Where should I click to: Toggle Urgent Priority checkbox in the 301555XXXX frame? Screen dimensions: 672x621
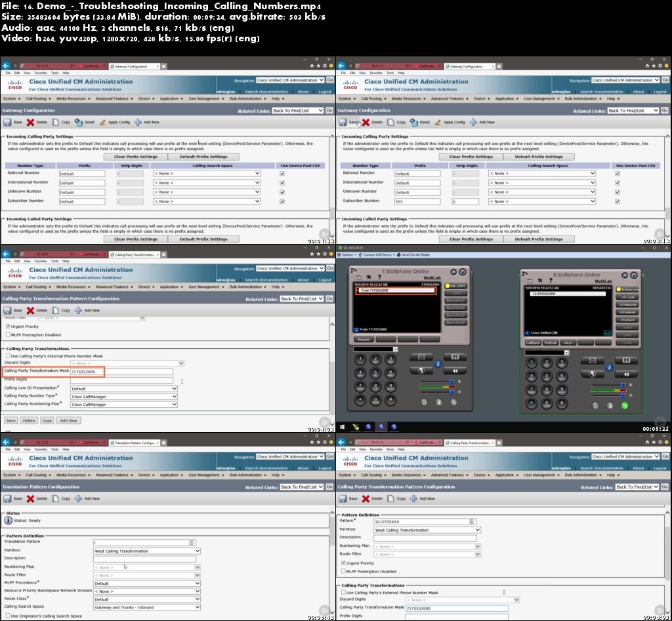coord(343,563)
